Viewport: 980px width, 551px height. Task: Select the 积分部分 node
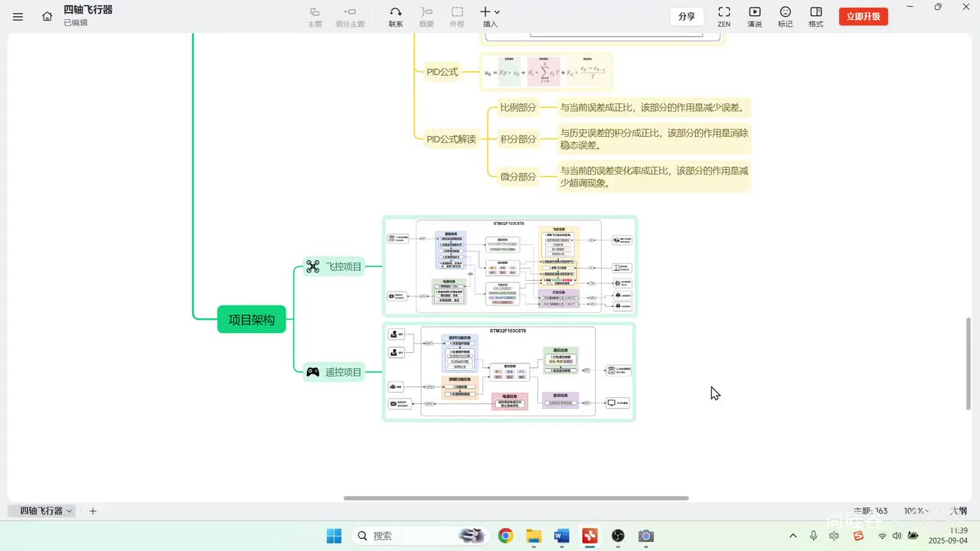[x=518, y=139]
